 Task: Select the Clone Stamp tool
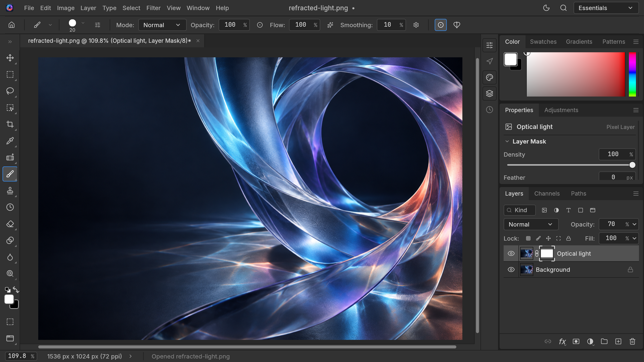click(10, 191)
